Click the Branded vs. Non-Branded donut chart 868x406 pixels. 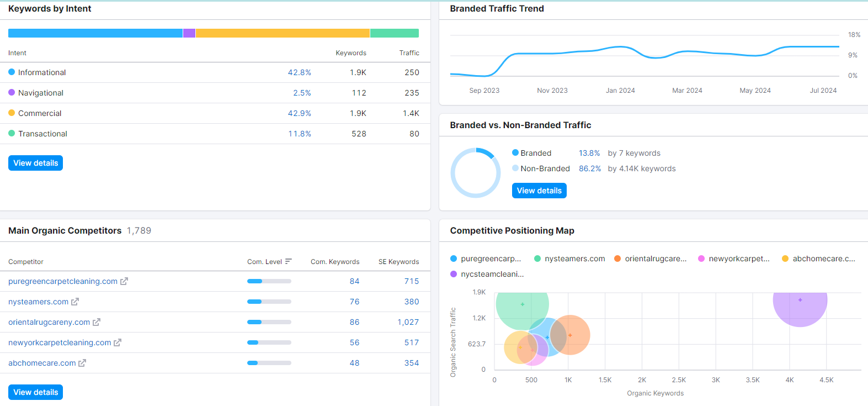coord(476,172)
